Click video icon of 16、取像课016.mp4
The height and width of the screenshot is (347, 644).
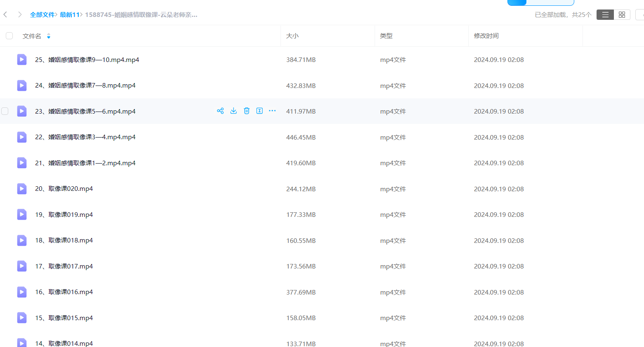coord(22,292)
